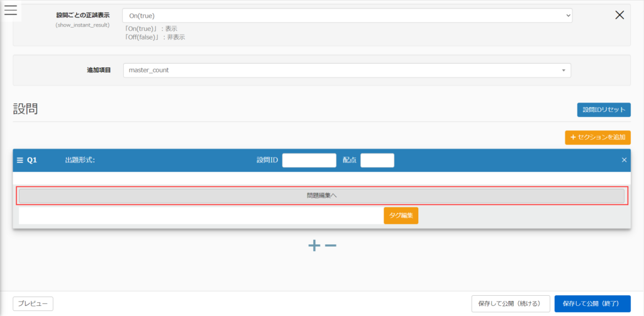Focus the 配点 score input field
This screenshot has height=316, width=644.
click(x=377, y=161)
